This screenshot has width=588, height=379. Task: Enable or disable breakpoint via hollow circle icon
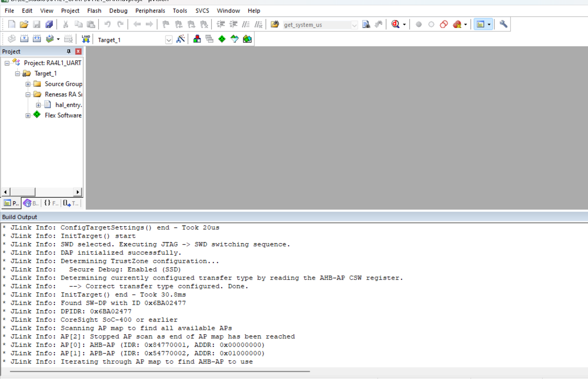[431, 24]
